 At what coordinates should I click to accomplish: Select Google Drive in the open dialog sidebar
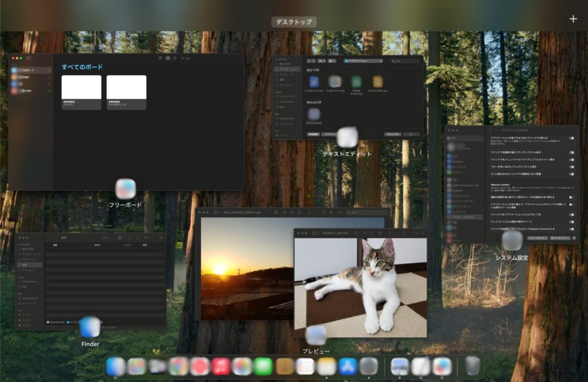[x=287, y=118]
